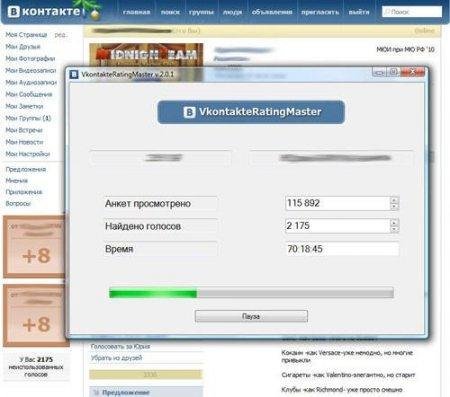Click the left blurred field in dialog
This screenshot has height=397, width=450.
pyautogui.click(x=161, y=158)
